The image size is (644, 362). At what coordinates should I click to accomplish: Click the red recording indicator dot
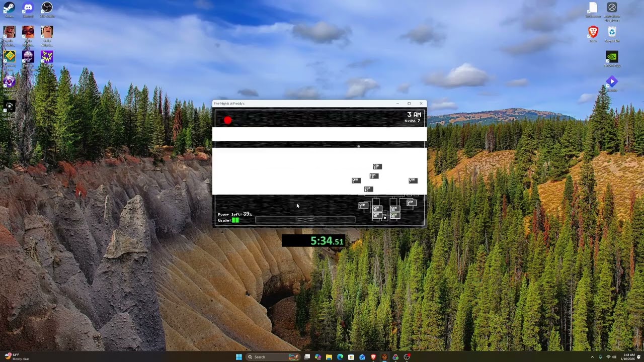[x=228, y=120]
